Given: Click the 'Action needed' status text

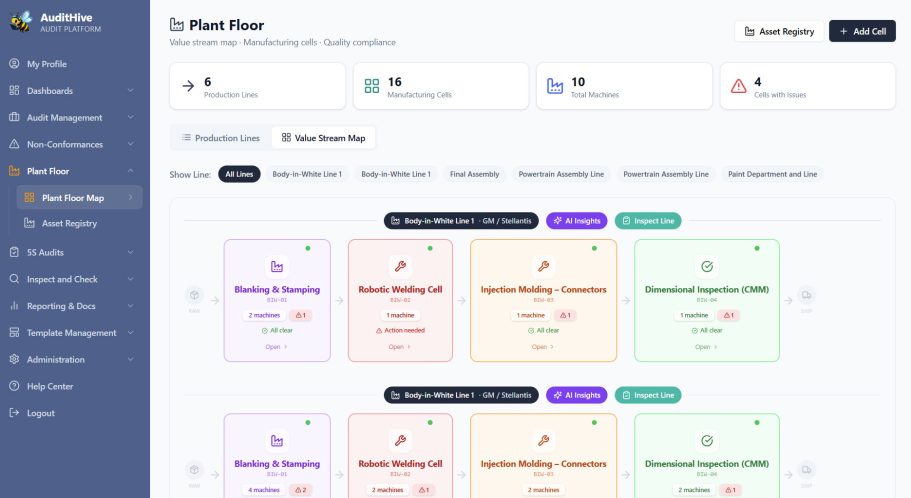Looking at the screenshot, I should (400, 330).
